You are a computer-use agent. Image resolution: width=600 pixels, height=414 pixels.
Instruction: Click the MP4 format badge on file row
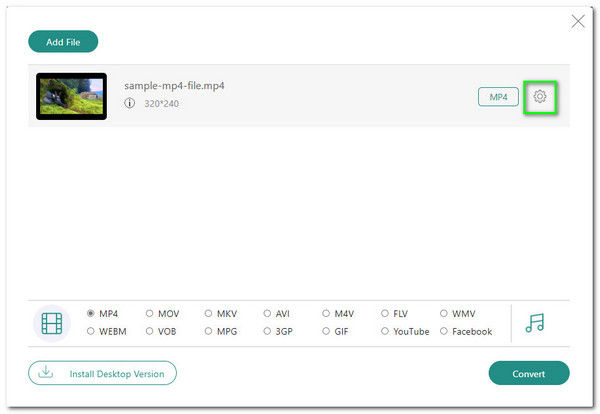(498, 97)
